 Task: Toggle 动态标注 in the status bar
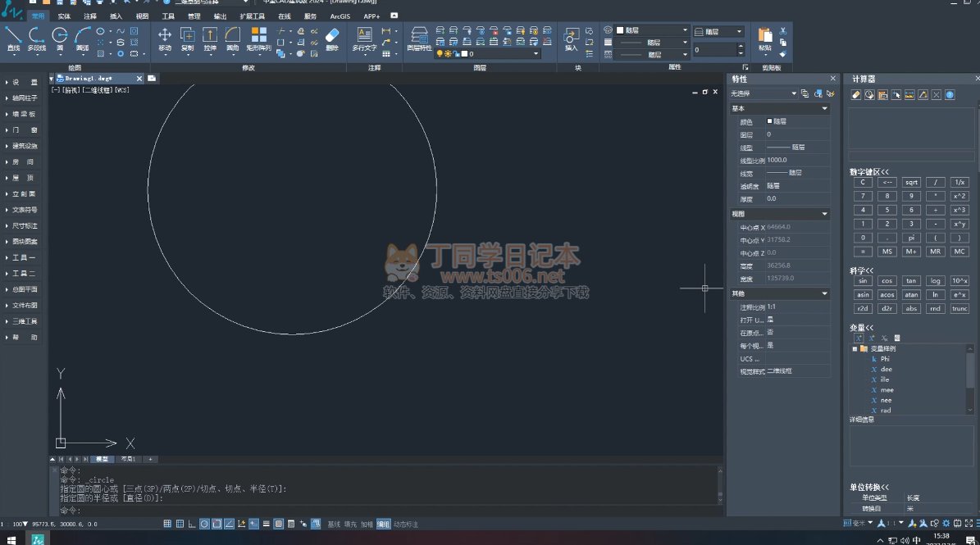point(406,524)
